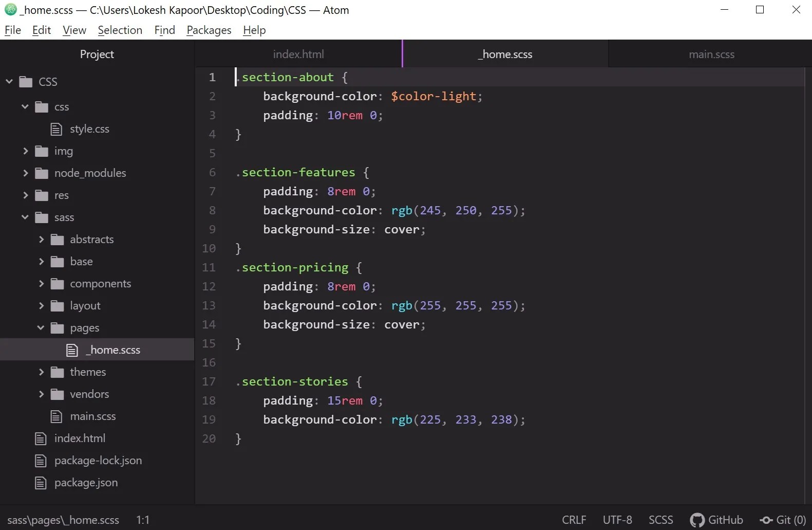Open the File menu
812x530 pixels.
[13, 30]
